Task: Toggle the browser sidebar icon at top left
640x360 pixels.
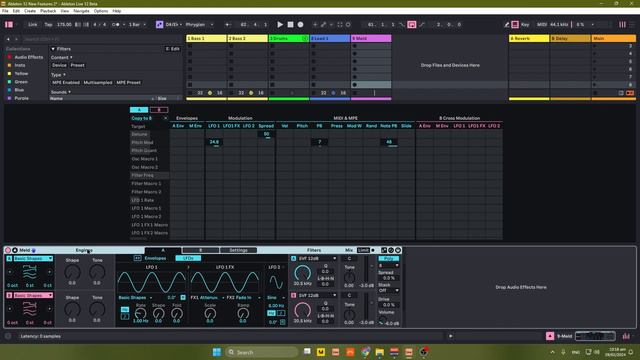Action: click(x=9, y=24)
